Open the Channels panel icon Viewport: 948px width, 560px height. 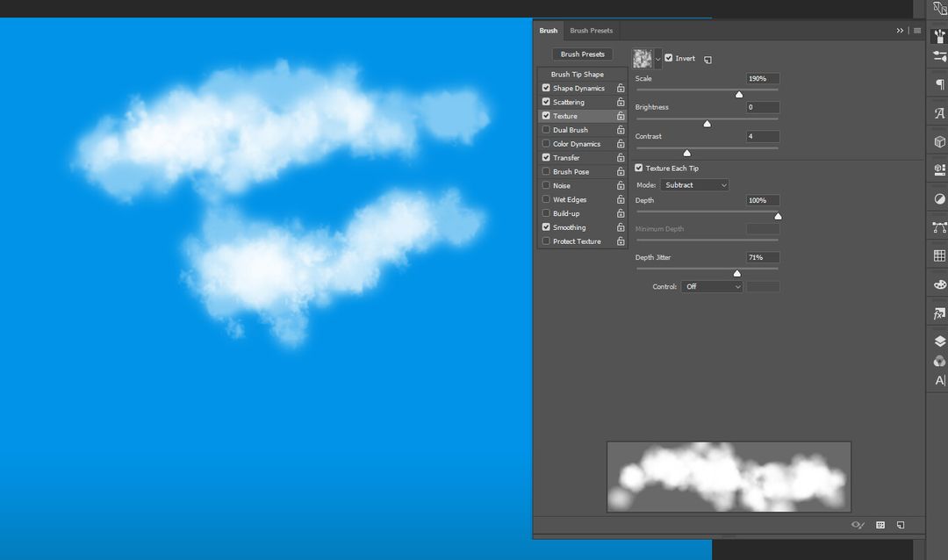pos(939,361)
